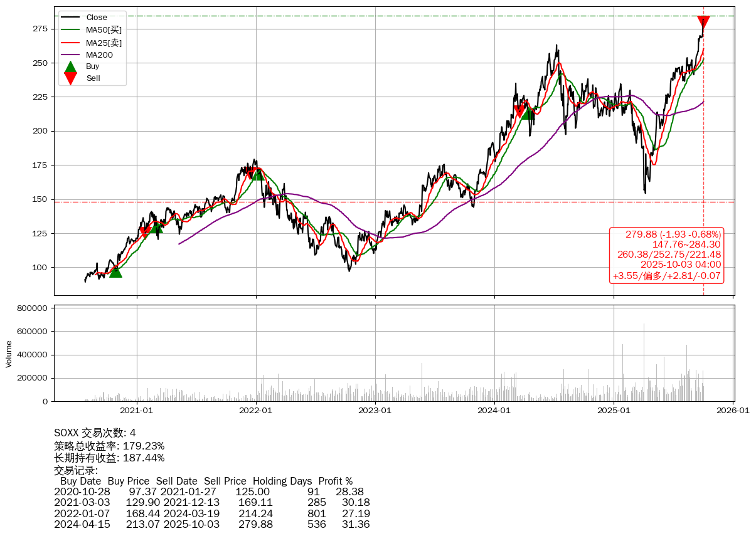Click the red sell marker at the chart's top right
This screenshot has height=536, width=756.
point(703,22)
